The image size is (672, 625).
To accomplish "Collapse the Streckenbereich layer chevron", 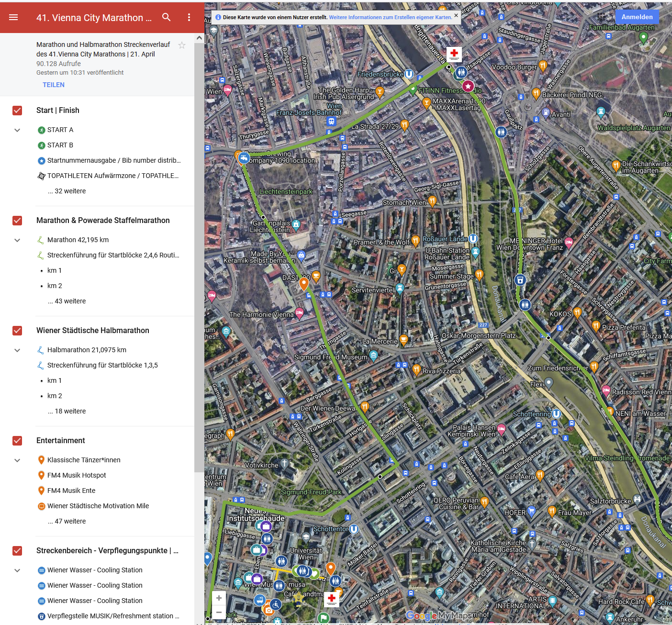I will tap(17, 570).
